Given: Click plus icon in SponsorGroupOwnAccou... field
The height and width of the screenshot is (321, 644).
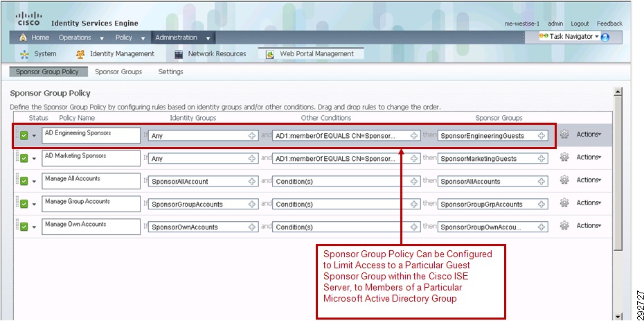Looking at the screenshot, I should [542, 227].
